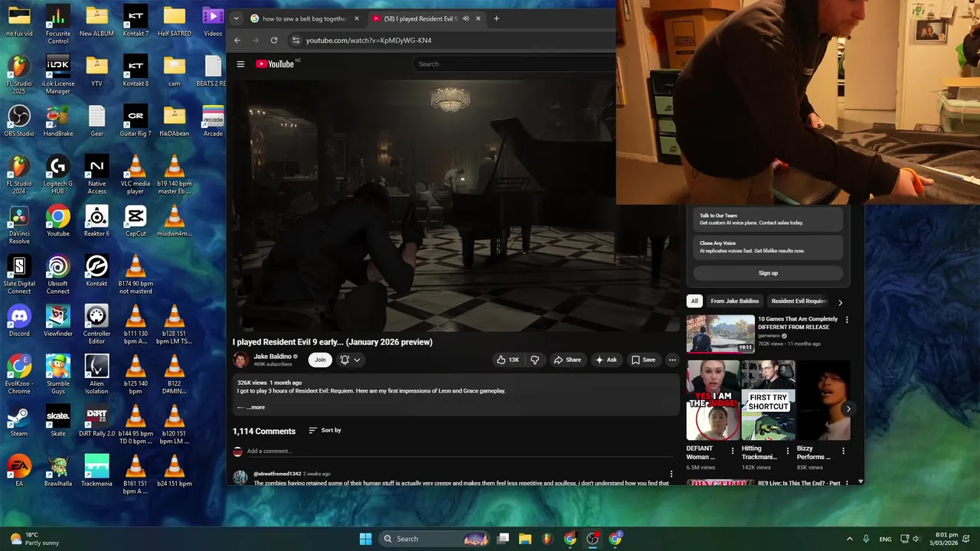Open options for Bizzy Performs short
The image size is (980, 551).
coord(843,452)
